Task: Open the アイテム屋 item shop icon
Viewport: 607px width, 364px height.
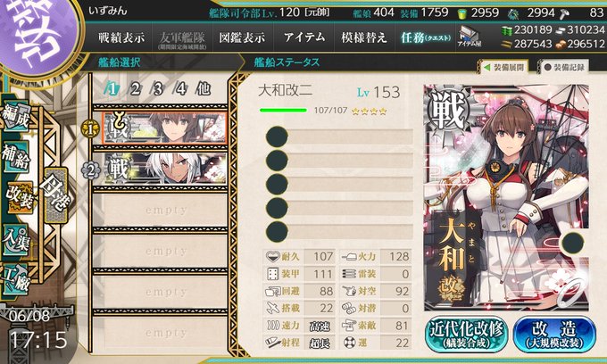Action: (470, 37)
